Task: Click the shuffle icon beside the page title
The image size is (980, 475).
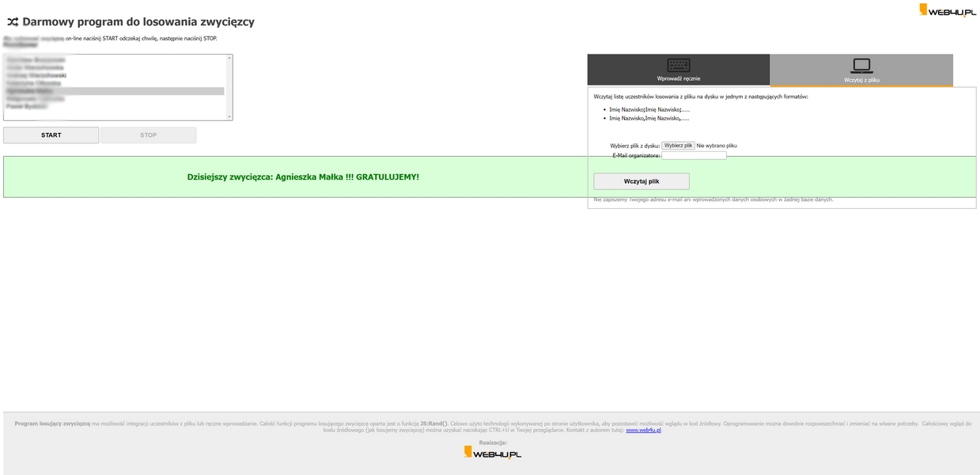Action: point(12,22)
